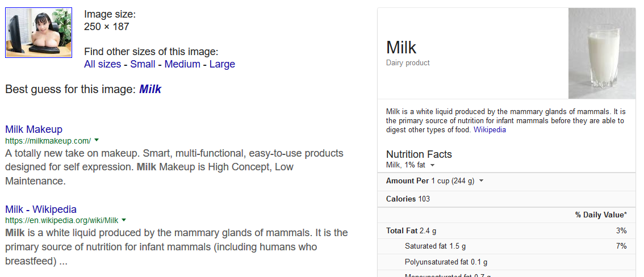Select the Small image size link
The image size is (644, 277).
(143, 64)
